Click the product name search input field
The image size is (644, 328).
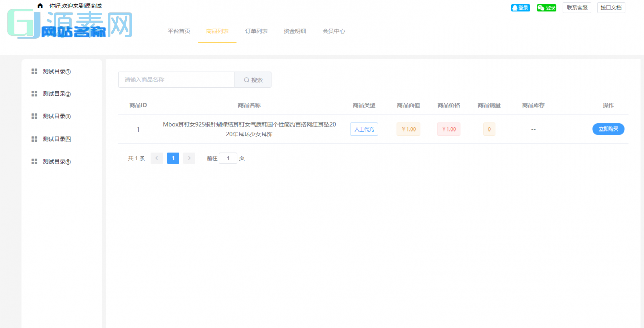[x=176, y=80]
